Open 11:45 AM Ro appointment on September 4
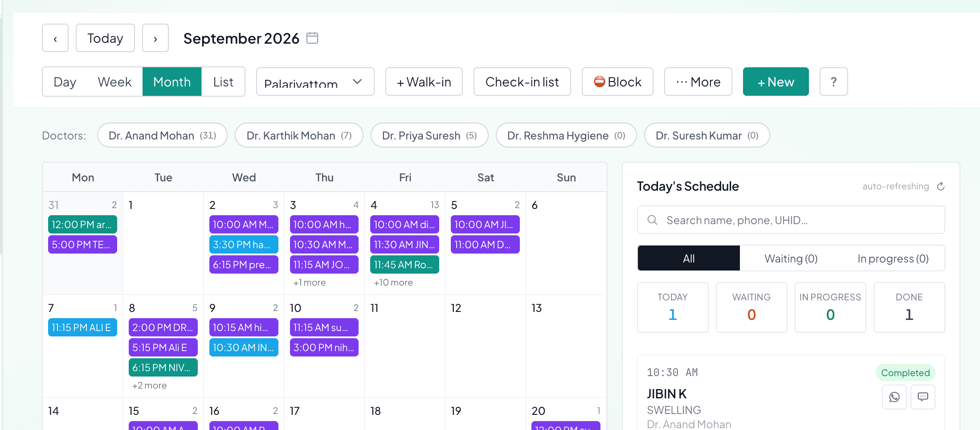 [x=404, y=265]
